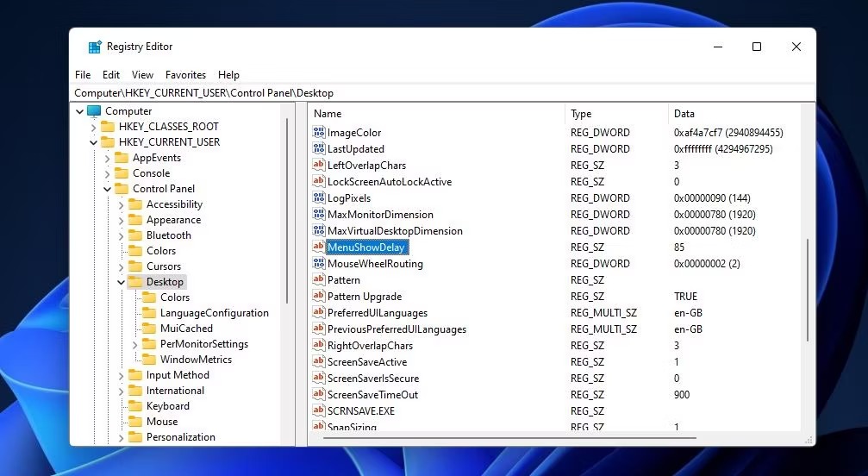Click the LogPixels data 0x00000090 (144)
868x476 pixels.
712,197
